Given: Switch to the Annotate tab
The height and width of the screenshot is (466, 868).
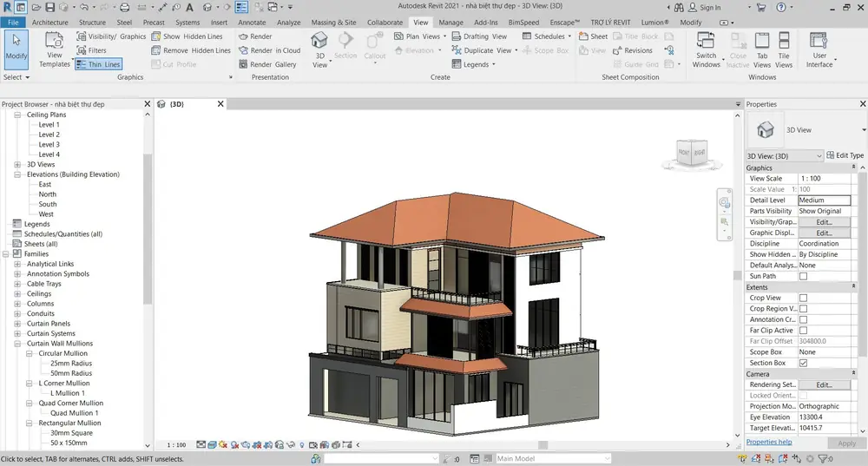Looking at the screenshot, I should click(x=252, y=23).
